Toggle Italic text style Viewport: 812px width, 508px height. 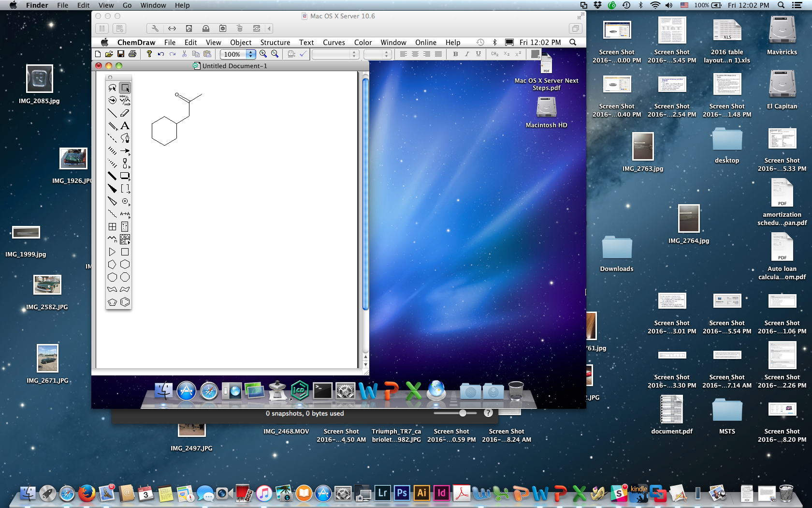tap(467, 54)
